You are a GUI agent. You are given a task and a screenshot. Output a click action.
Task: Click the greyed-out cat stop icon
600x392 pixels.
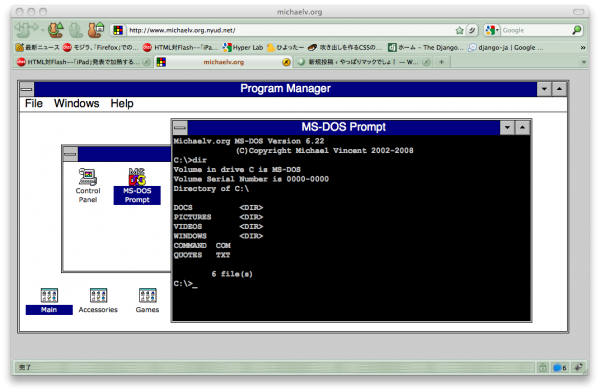75,30
